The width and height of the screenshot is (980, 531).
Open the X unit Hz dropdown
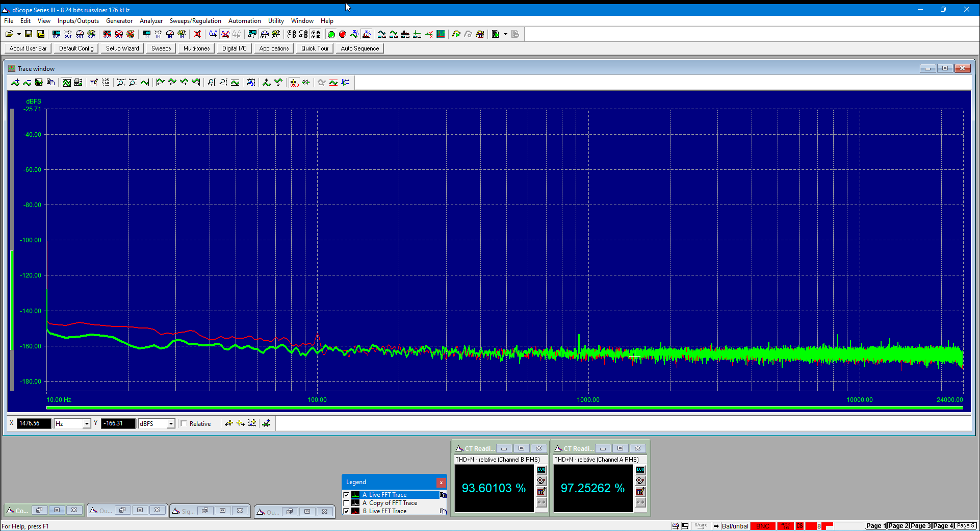[86, 424]
